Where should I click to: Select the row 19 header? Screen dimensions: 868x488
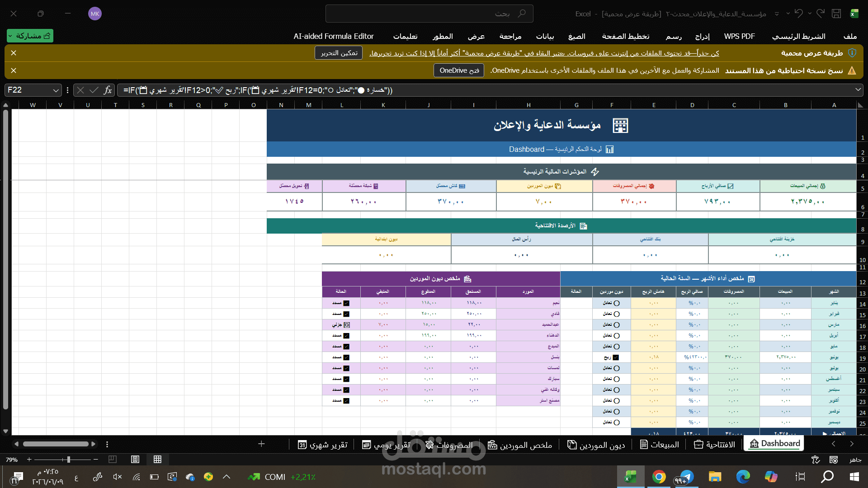tap(862, 358)
